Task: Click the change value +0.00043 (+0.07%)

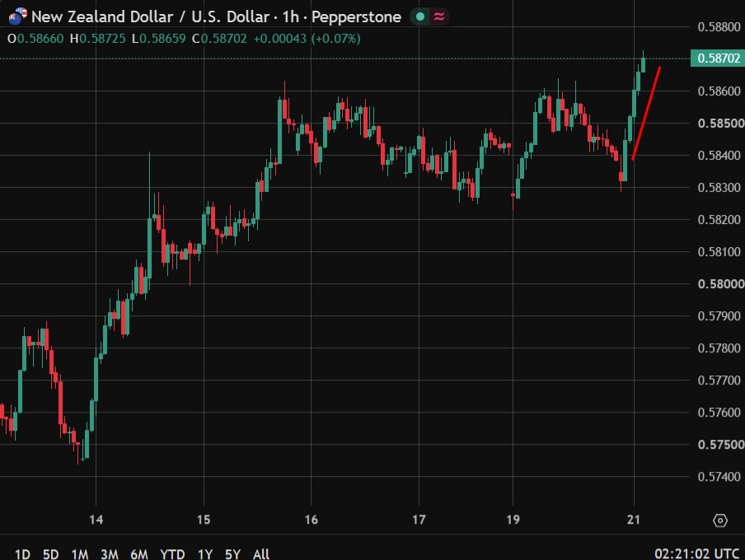Action: click(x=307, y=39)
